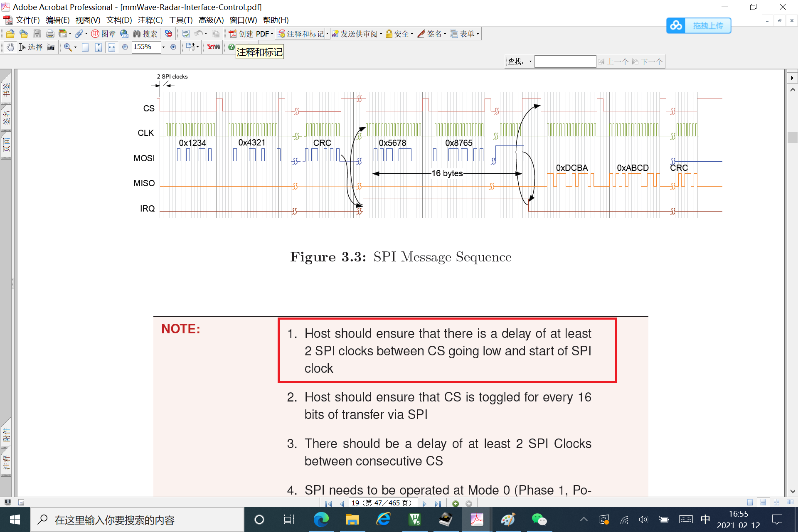Jump to the last page
Screen dimensions: 798x532
click(438, 503)
